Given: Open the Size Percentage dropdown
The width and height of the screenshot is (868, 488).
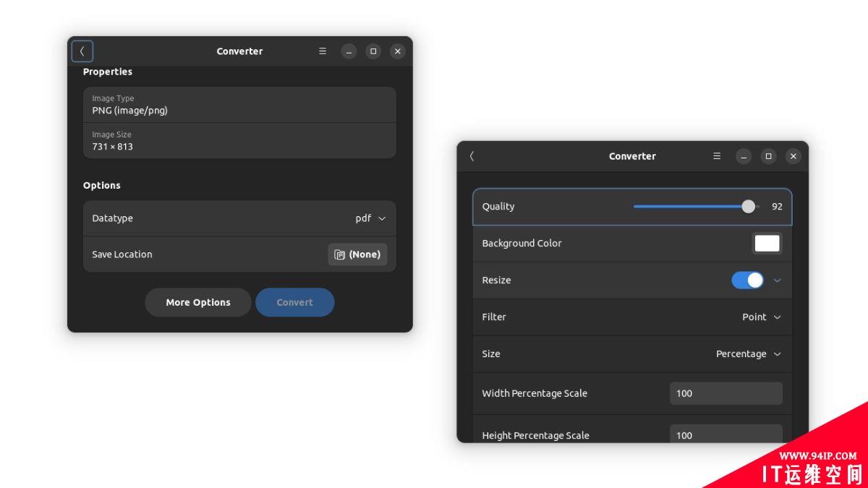Looking at the screenshot, I should pos(749,354).
